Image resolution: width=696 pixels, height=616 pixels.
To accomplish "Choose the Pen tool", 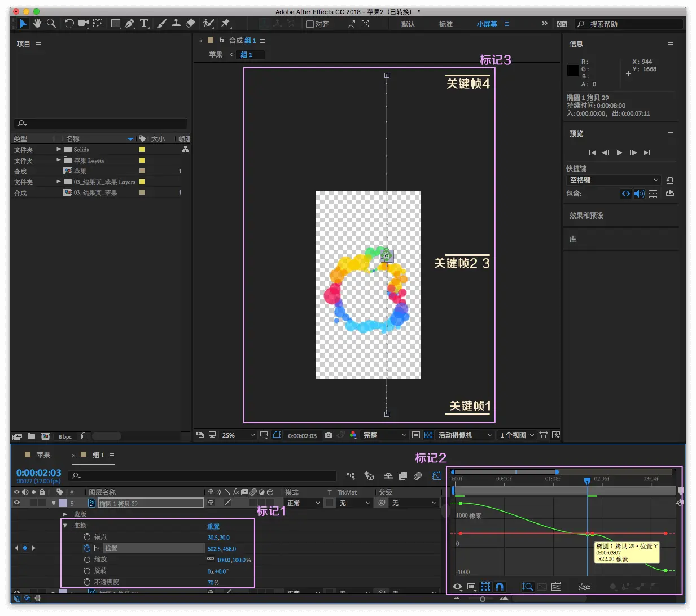I will pos(130,23).
